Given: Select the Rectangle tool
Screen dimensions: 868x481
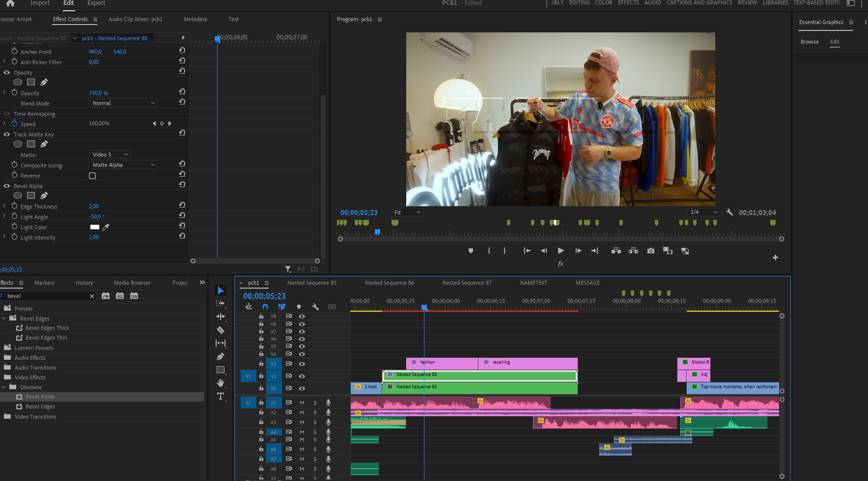Looking at the screenshot, I should coord(221,370).
